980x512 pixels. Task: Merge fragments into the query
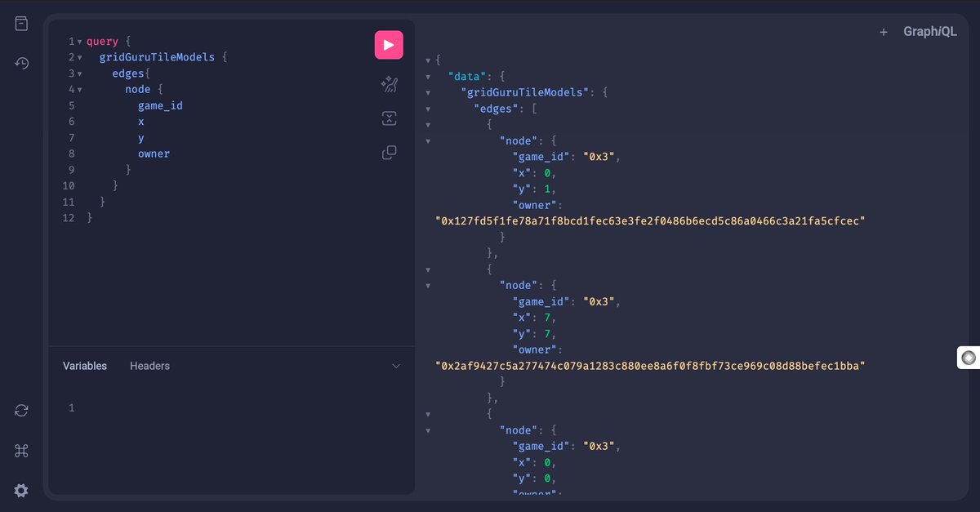(389, 118)
